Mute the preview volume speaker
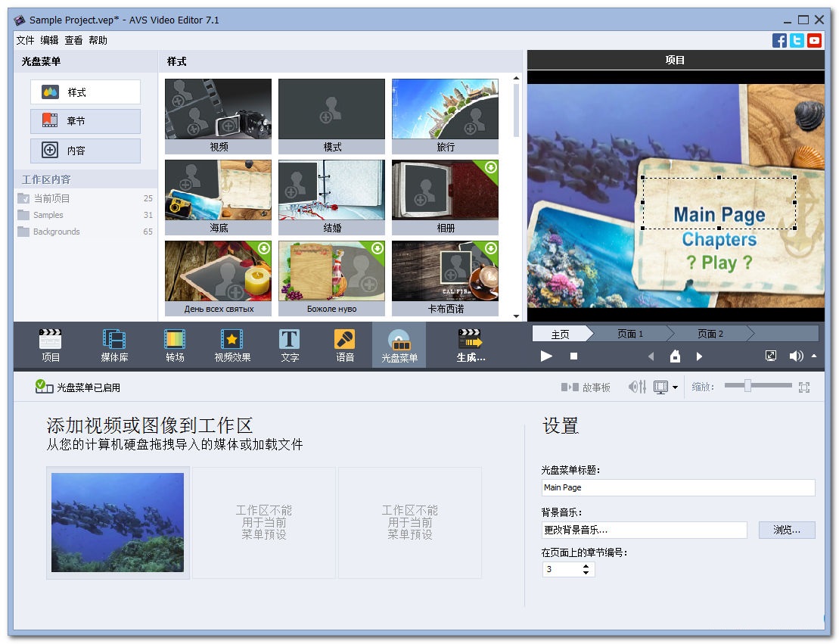Screen dimensions: 839x644 (x=795, y=356)
